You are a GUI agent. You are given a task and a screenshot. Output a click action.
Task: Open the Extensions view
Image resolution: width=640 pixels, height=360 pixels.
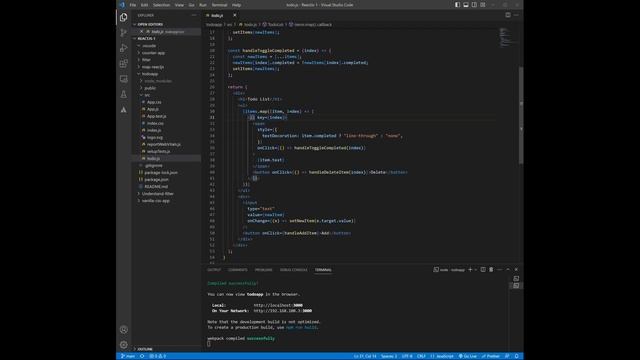124,64
